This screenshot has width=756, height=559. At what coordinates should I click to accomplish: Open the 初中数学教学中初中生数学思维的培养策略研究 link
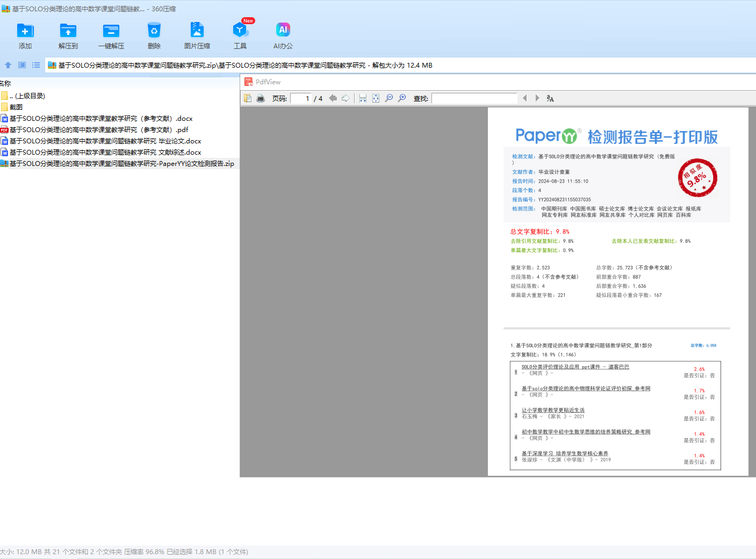[586, 432]
